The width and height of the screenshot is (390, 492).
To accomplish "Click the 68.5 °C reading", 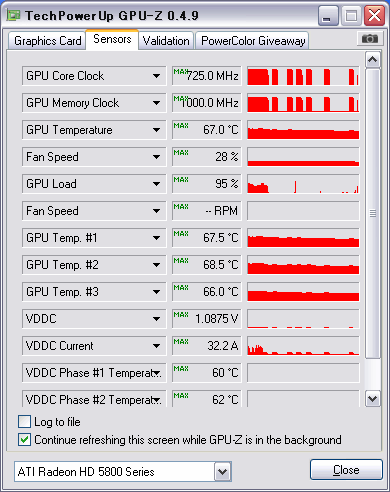I will (207, 265).
